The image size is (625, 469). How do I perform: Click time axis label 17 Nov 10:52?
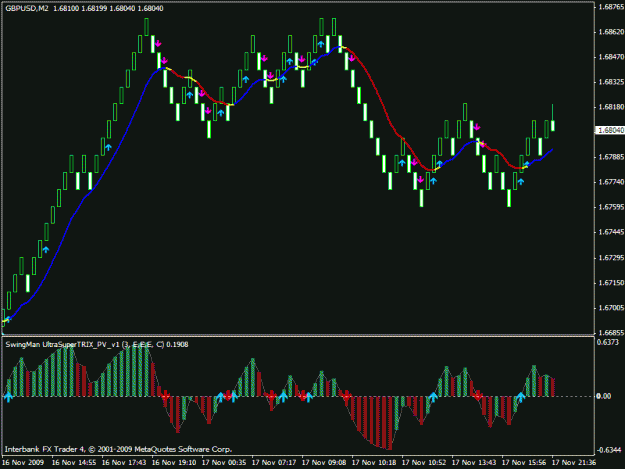tap(424, 463)
